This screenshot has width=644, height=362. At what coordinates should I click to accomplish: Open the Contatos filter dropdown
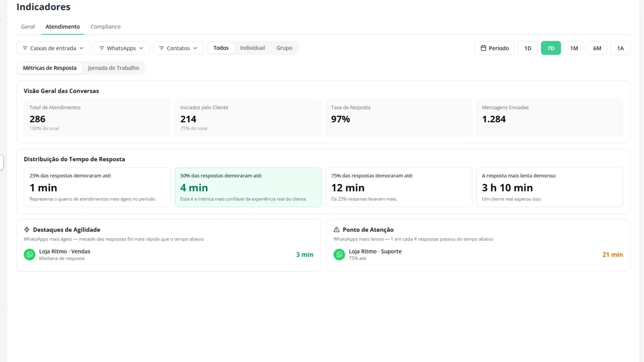pos(178,48)
